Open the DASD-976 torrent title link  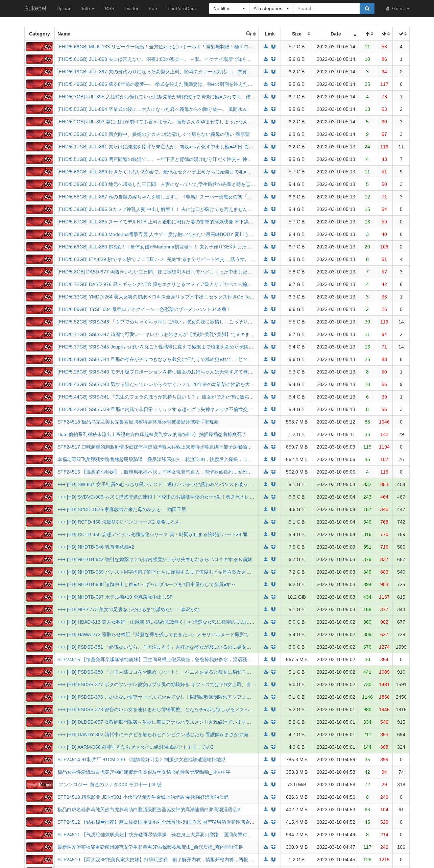154,284
